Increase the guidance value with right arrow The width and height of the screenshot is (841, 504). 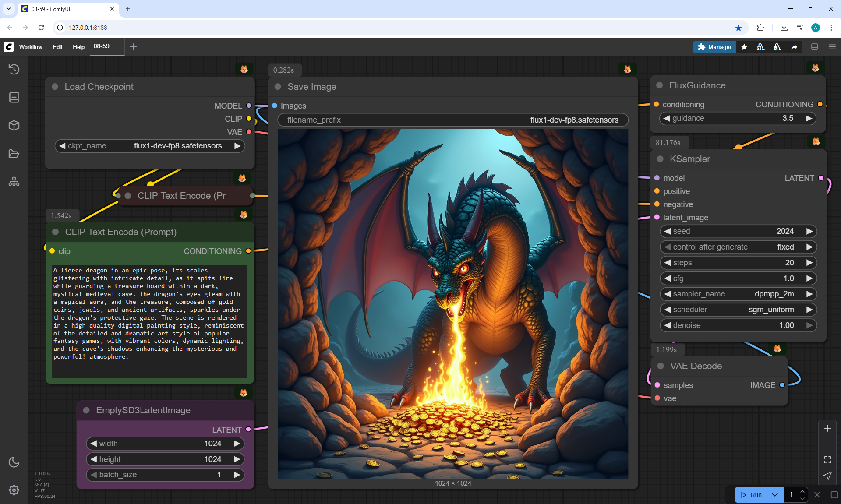coord(809,118)
